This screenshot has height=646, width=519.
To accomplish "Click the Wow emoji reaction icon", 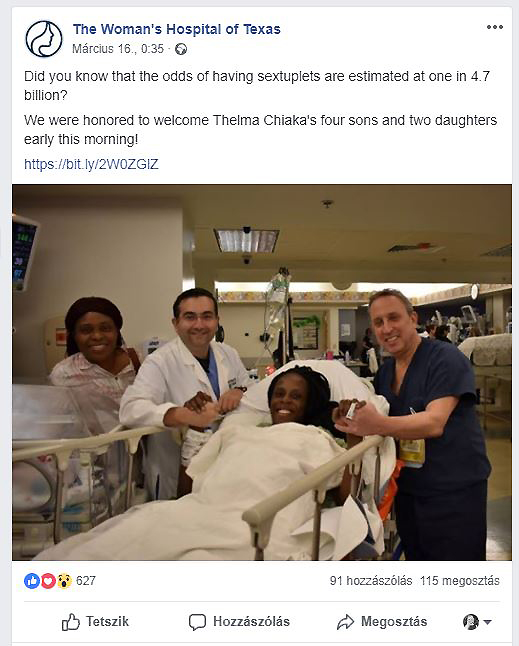I will coord(64,581).
